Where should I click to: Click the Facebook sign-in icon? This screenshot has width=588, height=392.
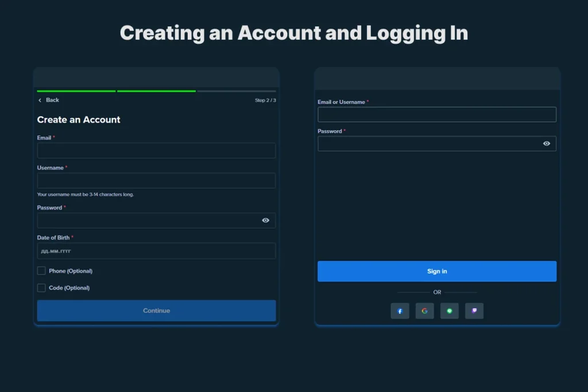tap(400, 311)
